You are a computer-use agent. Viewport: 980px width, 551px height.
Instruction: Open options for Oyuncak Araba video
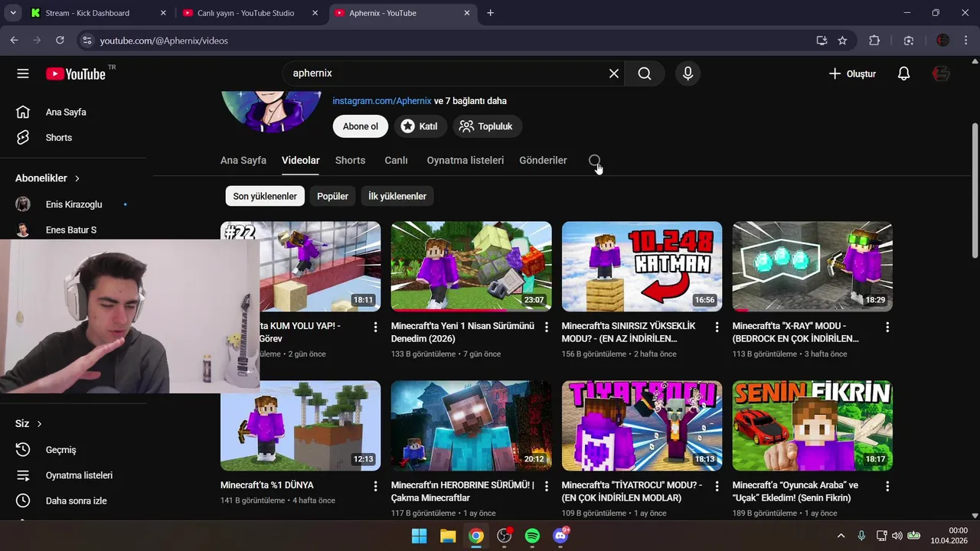[887, 486]
